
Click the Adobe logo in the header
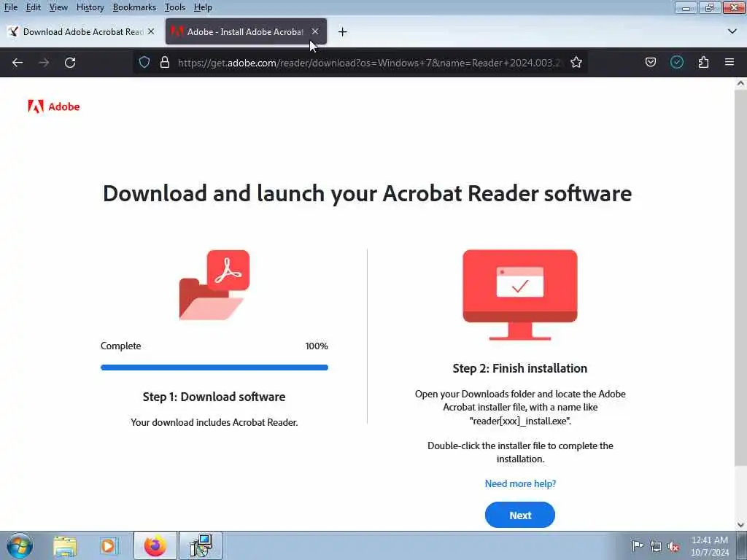(x=54, y=106)
